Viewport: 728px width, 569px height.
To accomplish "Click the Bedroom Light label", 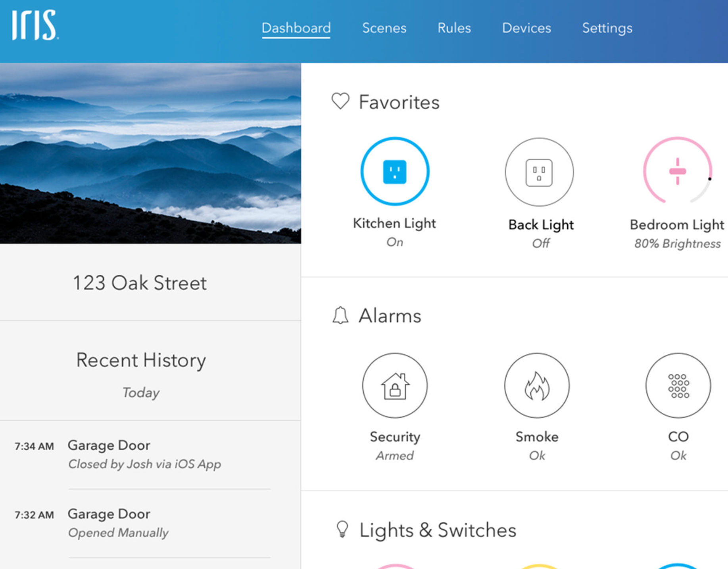I will click(x=677, y=225).
